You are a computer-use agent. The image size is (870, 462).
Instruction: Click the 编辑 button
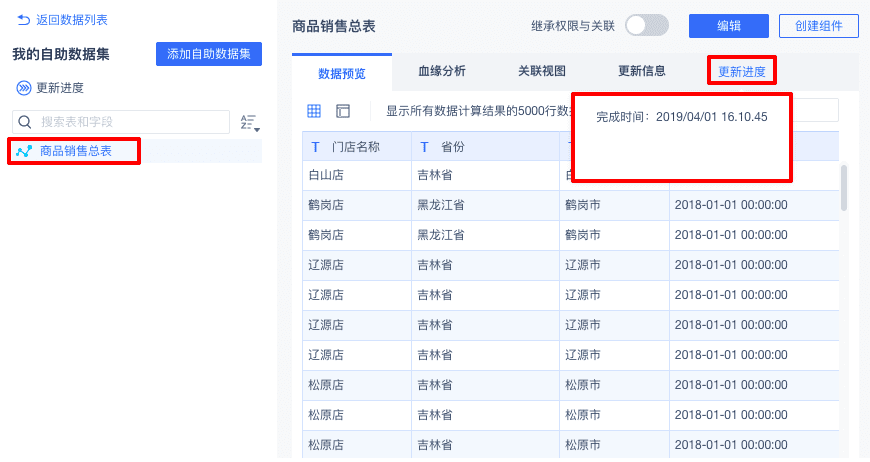point(729,26)
